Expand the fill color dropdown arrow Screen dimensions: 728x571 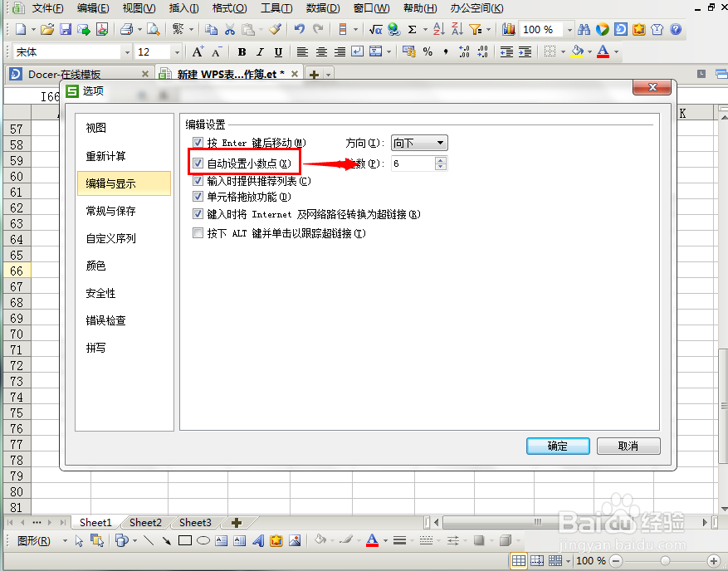[589, 52]
